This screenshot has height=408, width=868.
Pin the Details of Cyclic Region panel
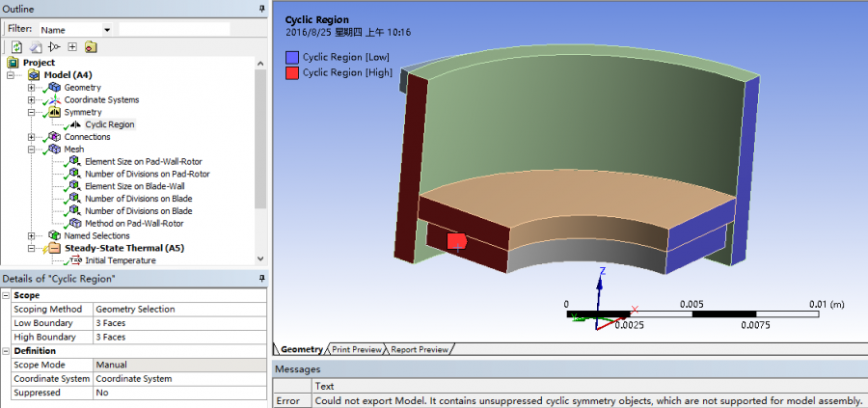261,279
